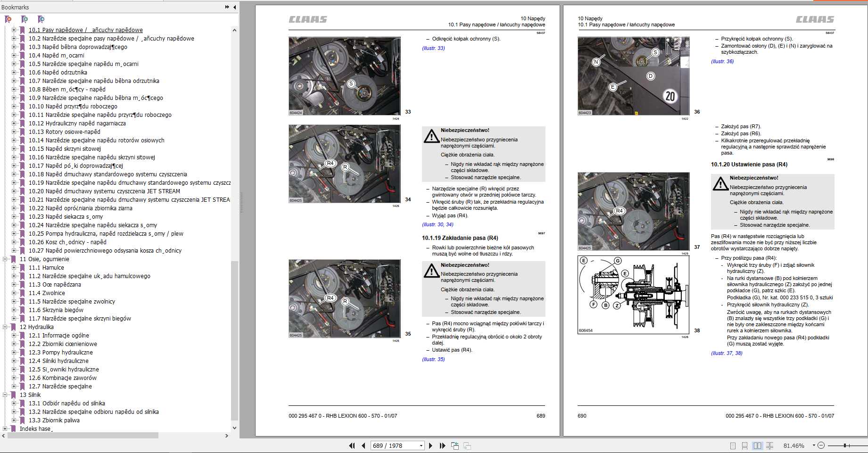The height and width of the screenshot is (453, 868).
Task: Collapse the 13 Silnik section
Action: pos(5,395)
